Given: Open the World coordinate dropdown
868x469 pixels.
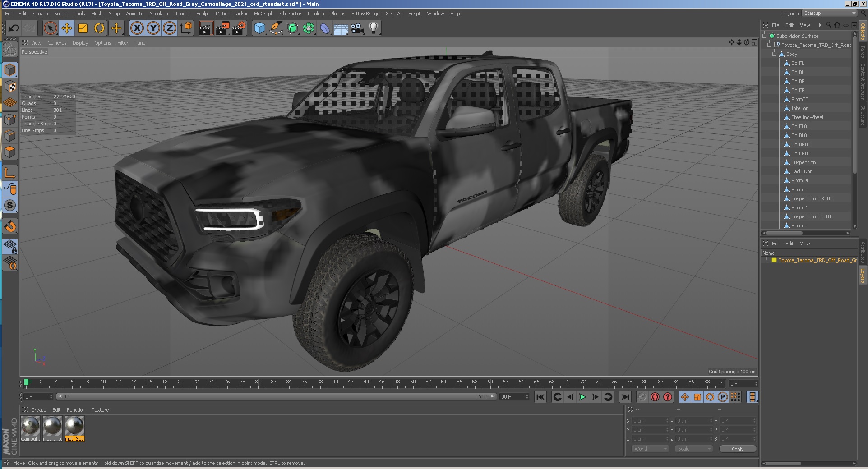Looking at the screenshot, I should pos(650,449).
